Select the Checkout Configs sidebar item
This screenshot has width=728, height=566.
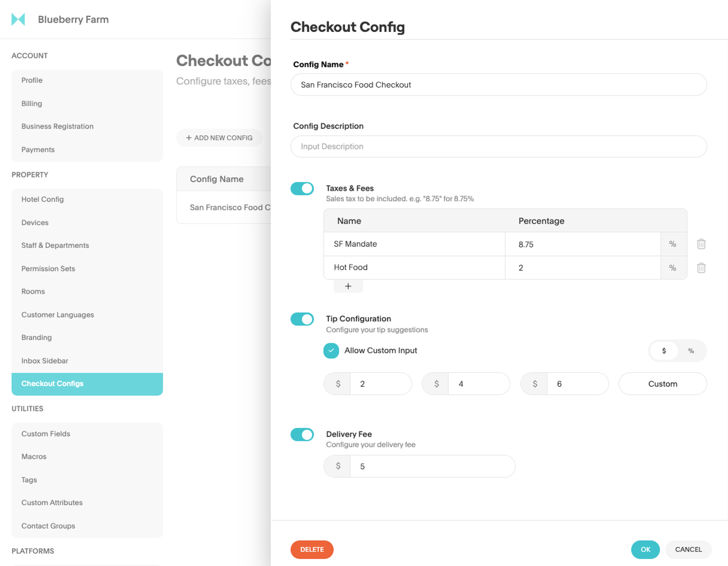pyautogui.click(x=88, y=383)
